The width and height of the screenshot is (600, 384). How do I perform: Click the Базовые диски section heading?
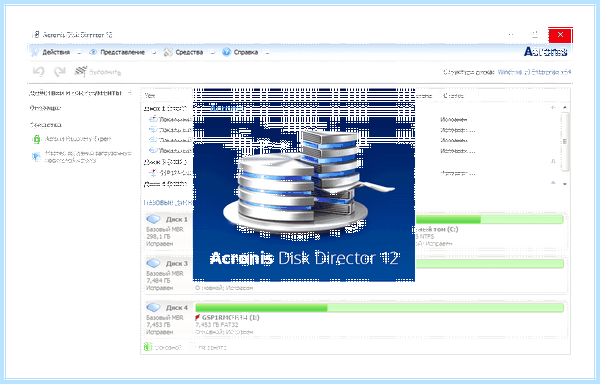[168, 203]
